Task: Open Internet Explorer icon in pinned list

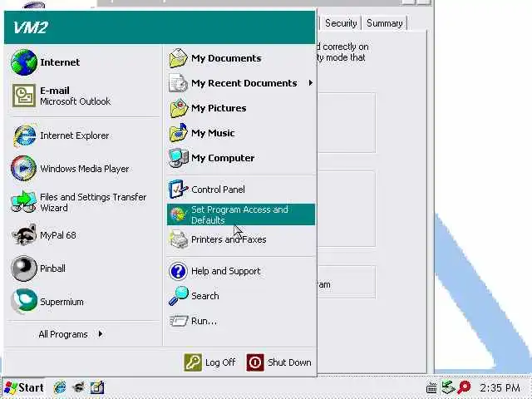Action: point(24,135)
